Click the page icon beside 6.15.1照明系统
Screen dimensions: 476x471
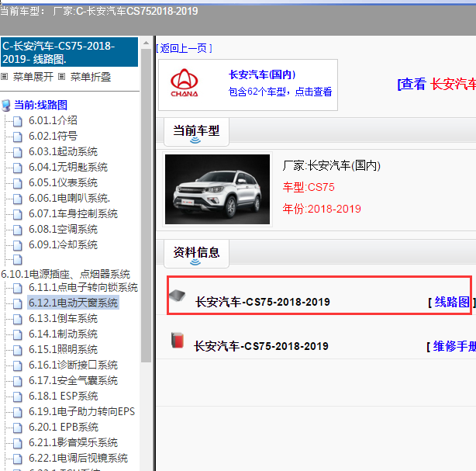coord(17,350)
